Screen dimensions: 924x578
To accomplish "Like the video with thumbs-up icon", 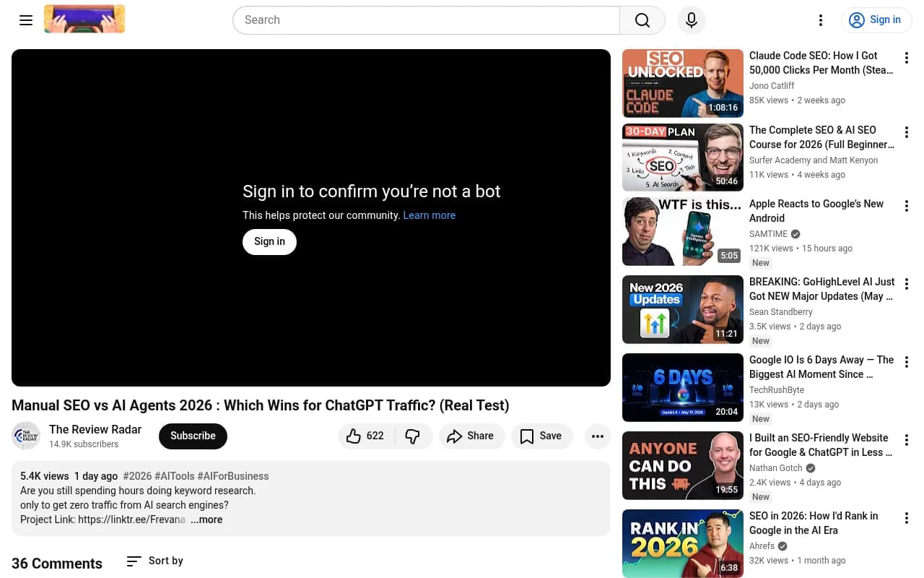I will coord(365,436).
